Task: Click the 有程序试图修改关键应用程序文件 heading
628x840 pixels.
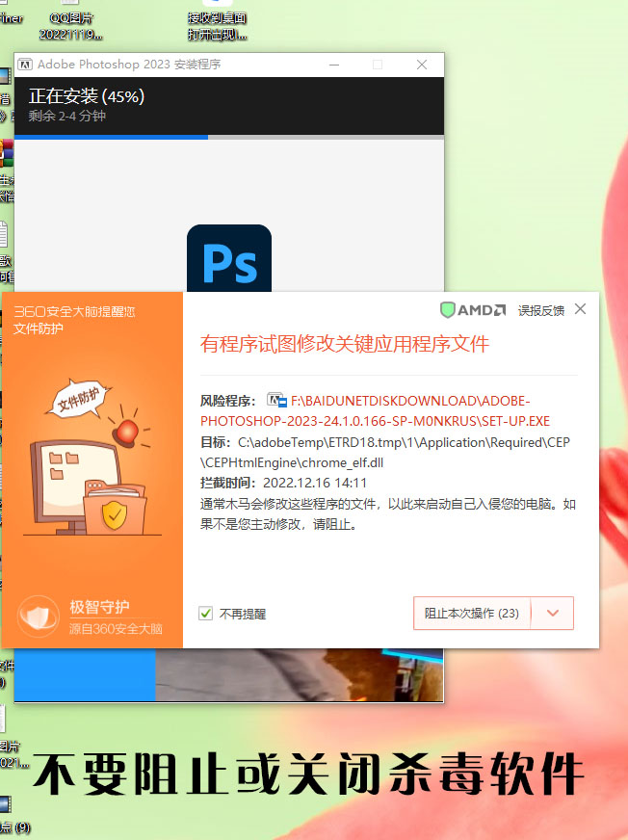Action: click(345, 344)
